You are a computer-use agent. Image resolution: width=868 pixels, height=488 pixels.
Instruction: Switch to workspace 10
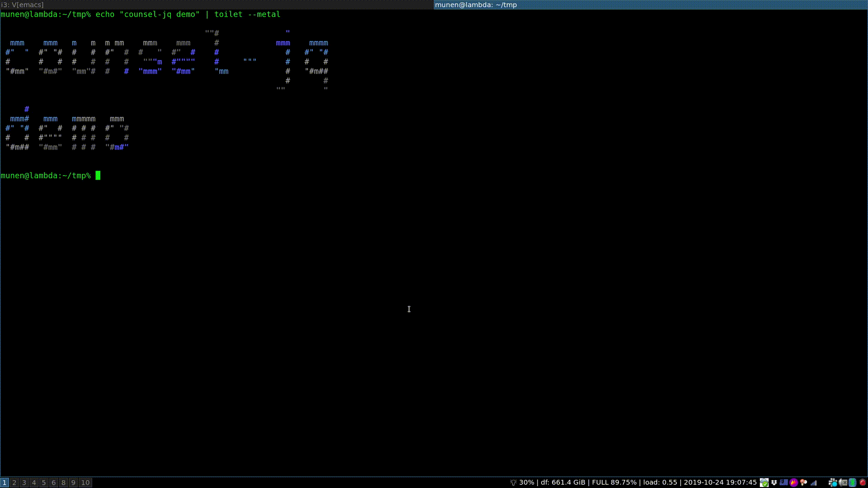point(85,483)
